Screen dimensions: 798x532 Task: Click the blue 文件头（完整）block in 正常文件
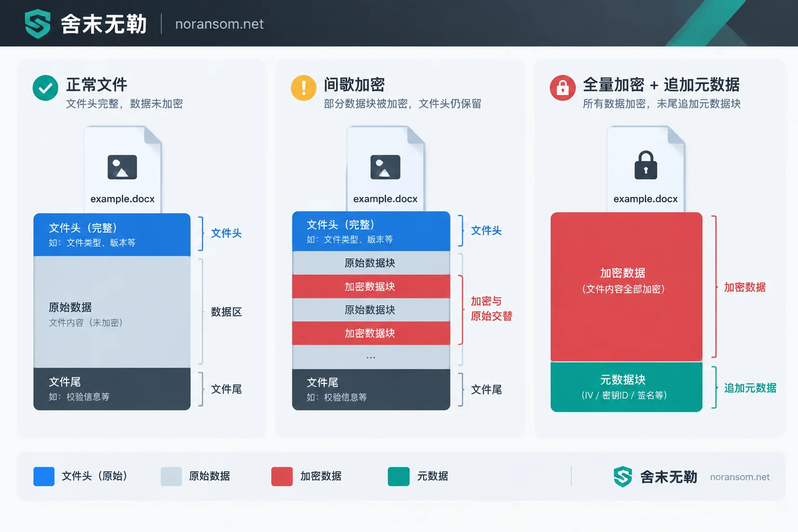112,234
